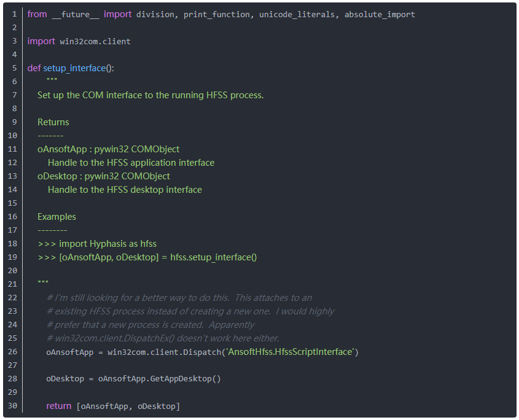The image size is (519, 420).
Task: Click the 'Returns' docstring heading
Action: (53, 122)
